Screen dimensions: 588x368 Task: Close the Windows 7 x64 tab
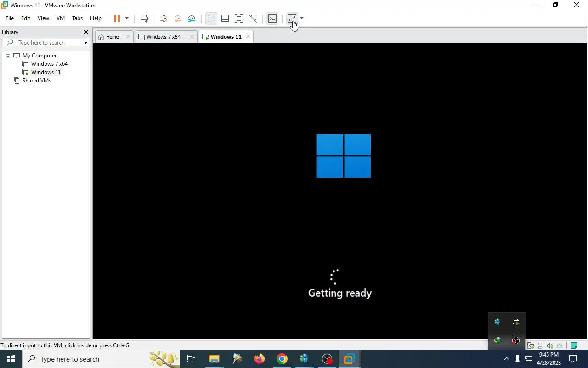tap(192, 37)
